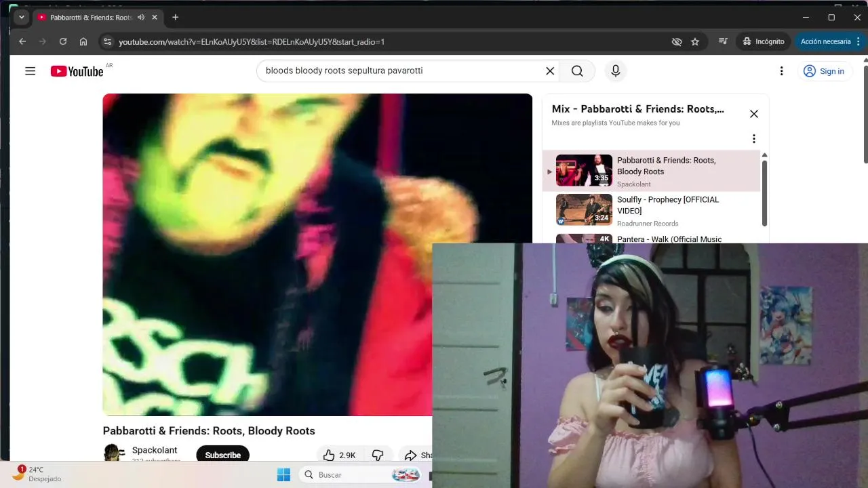The height and width of the screenshot is (488, 868).
Task: Open Pabbarotti & Friends thumbnail in the mix
Action: [x=584, y=170]
